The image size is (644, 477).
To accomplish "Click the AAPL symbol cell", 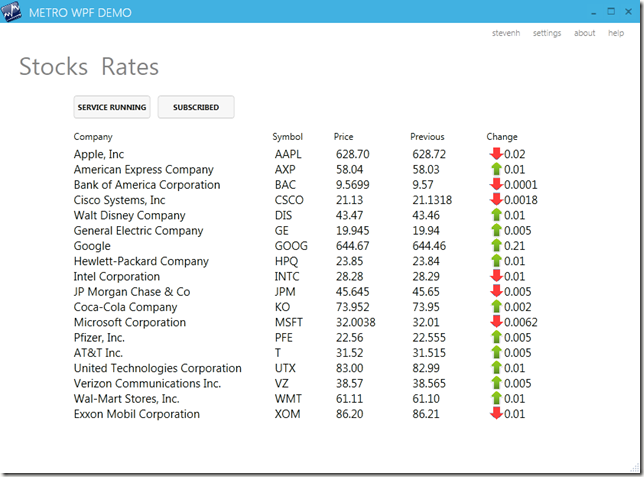I will [x=288, y=154].
